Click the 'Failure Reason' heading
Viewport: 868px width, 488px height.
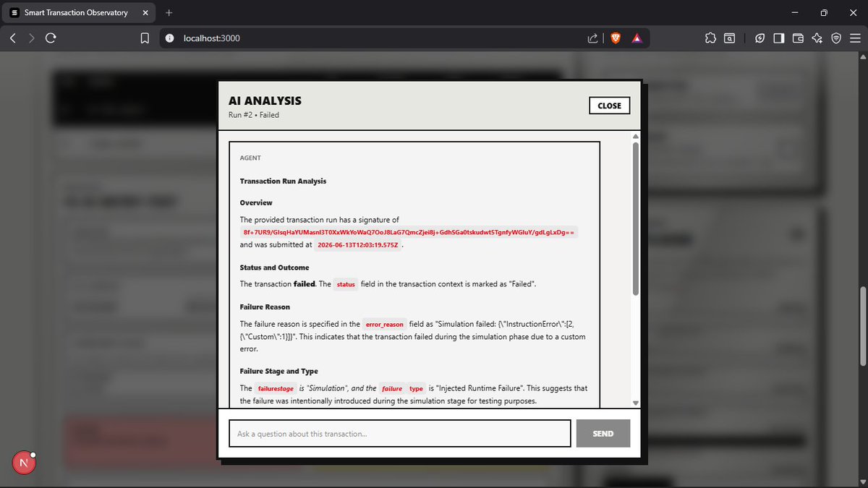click(x=265, y=307)
